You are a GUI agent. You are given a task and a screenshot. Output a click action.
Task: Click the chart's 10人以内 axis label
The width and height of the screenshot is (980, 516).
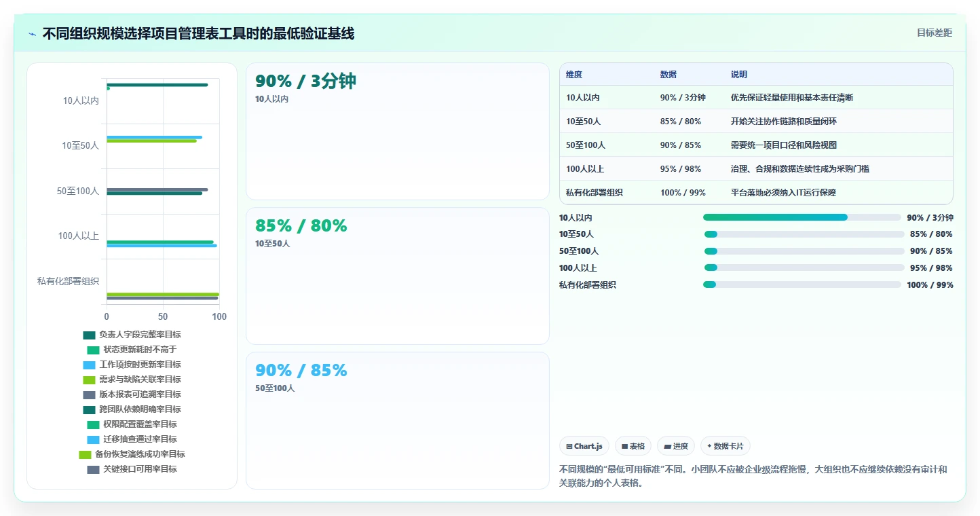click(81, 100)
